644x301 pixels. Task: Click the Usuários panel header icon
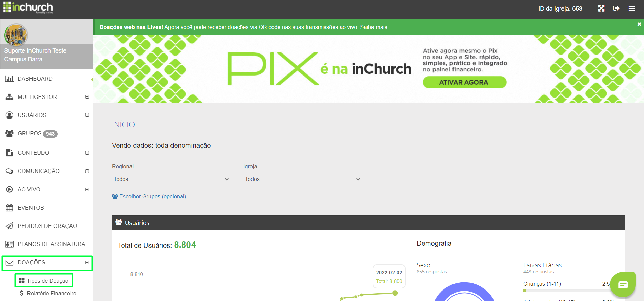click(x=119, y=222)
